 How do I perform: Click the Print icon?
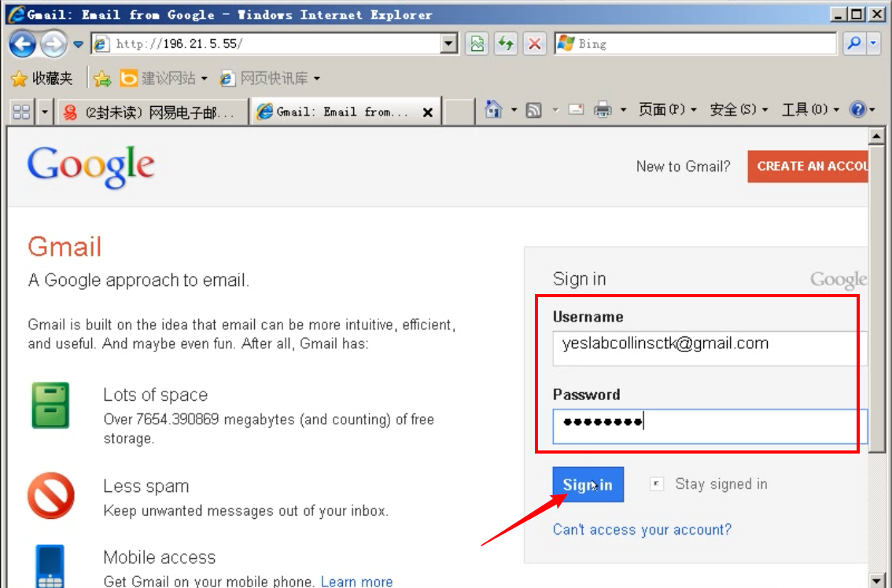pyautogui.click(x=603, y=109)
